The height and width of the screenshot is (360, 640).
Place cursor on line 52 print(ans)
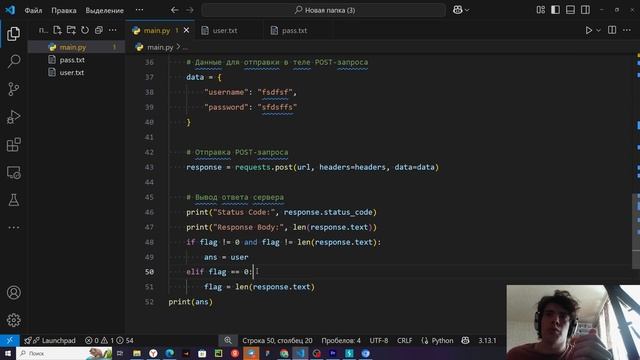tap(191, 302)
